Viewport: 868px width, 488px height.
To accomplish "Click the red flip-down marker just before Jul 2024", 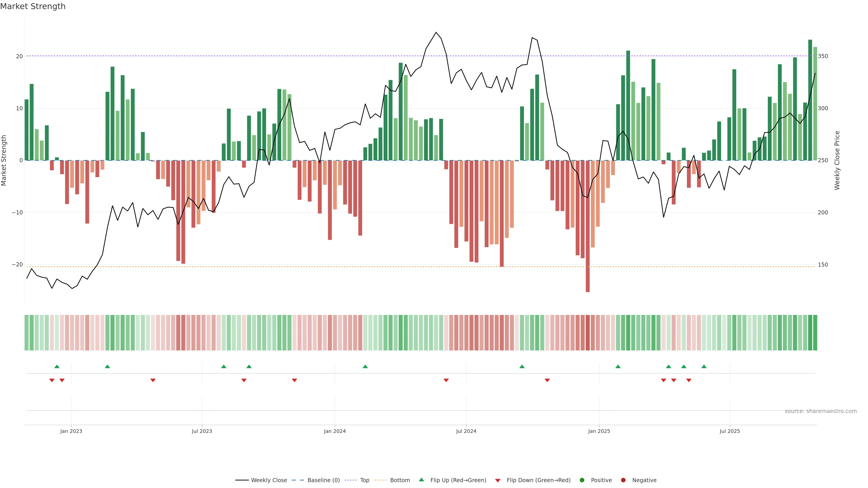I will click(446, 380).
